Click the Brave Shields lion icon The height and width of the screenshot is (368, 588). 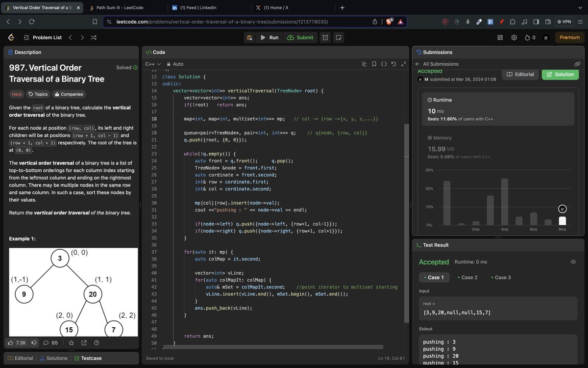(390, 22)
